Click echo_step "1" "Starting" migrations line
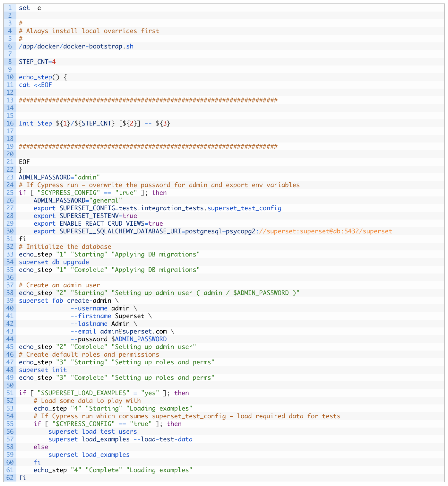Screen dimensions: 448x486 coord(109,254)
